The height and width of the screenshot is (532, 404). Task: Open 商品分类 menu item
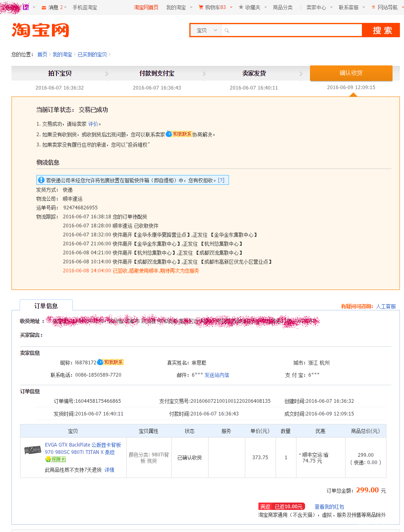coord(283,7)
